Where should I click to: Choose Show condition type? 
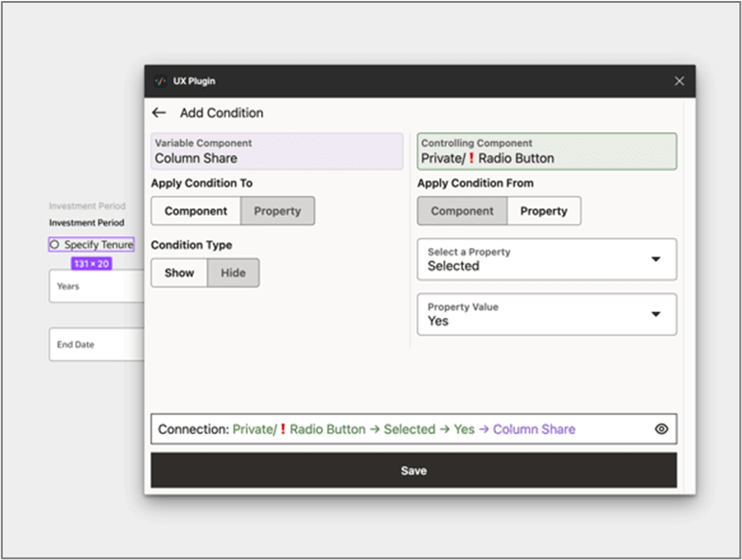point(180,272)
